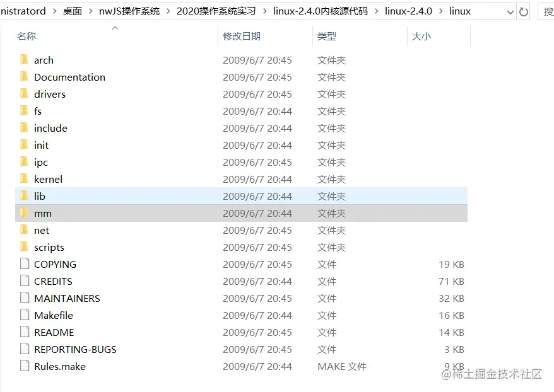Refresh the folder with the reload icon

524,11
